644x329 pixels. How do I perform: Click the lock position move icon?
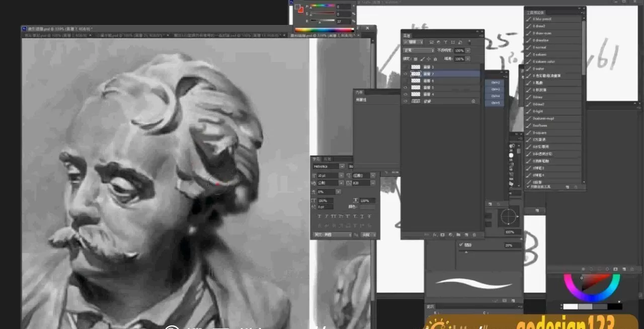coord(429,59)
